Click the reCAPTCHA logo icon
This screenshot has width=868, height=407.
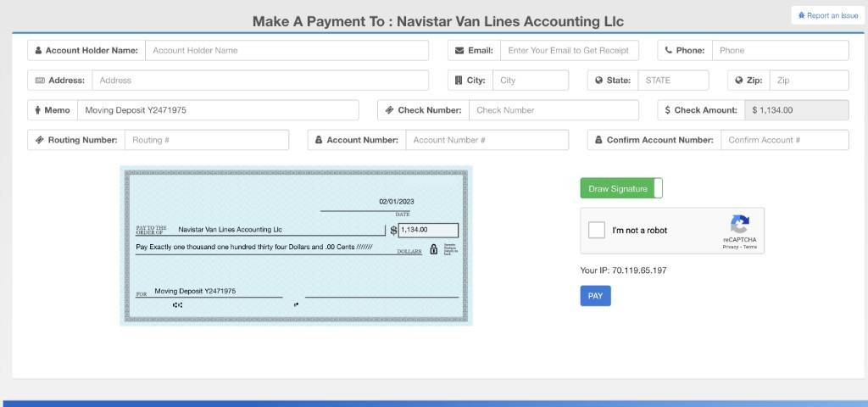pos(739,225)
